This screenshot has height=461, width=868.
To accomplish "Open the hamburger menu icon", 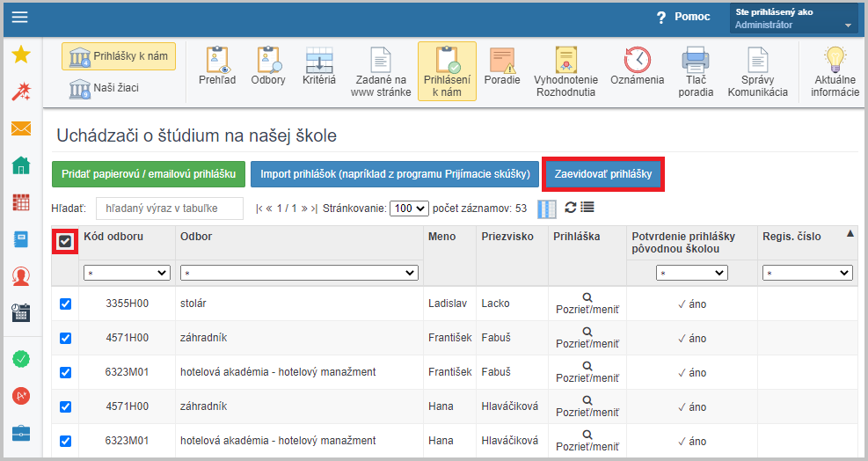I will coord(19,18).
